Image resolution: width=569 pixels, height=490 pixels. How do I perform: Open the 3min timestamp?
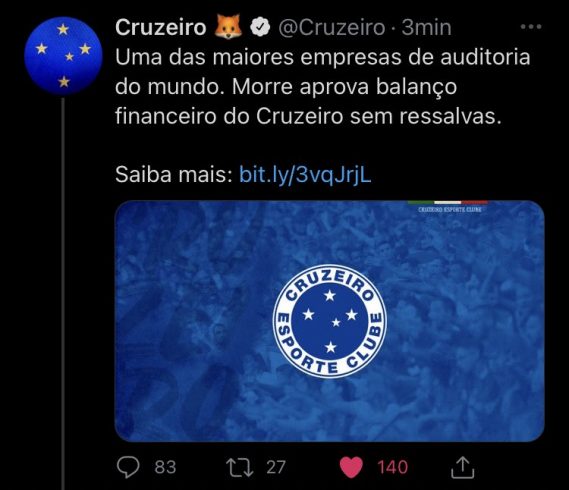pos(426,28)
